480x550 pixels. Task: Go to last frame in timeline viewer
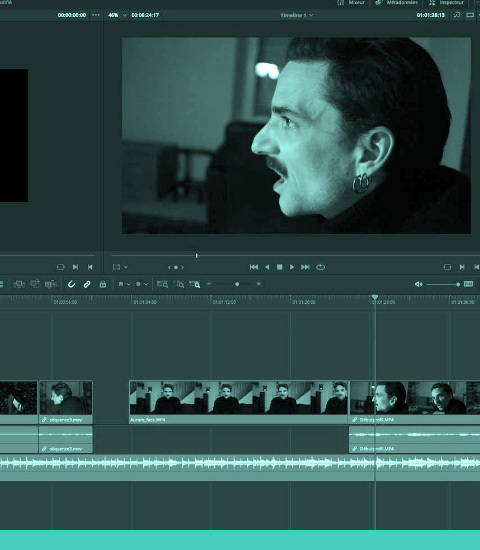pos(305,267)
